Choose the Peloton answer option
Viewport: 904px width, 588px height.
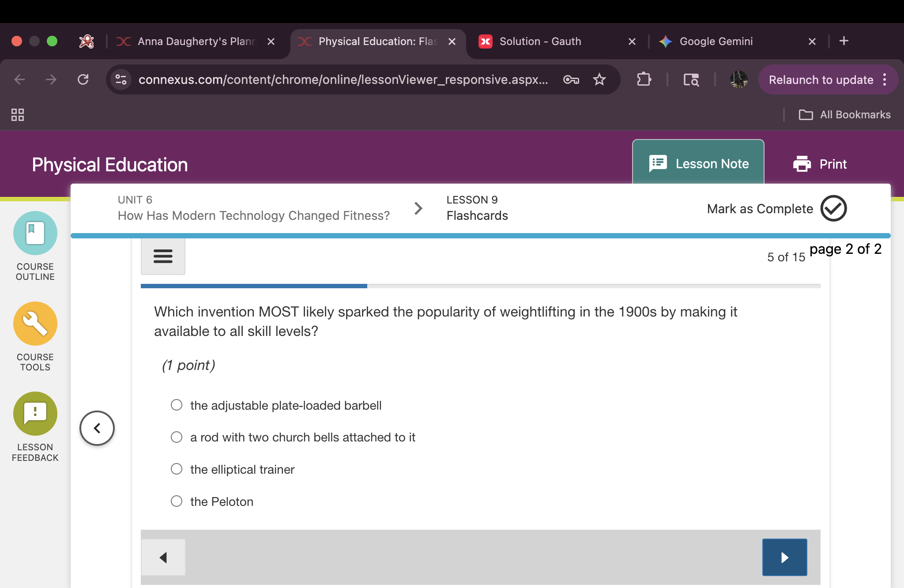coord(177,501)
